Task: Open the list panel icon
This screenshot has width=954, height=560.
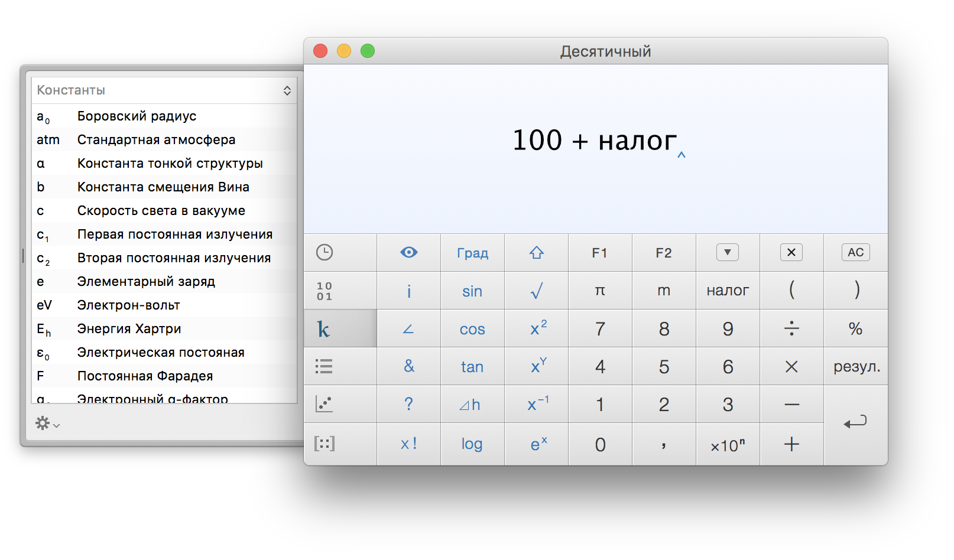Action: pos(324,366)
